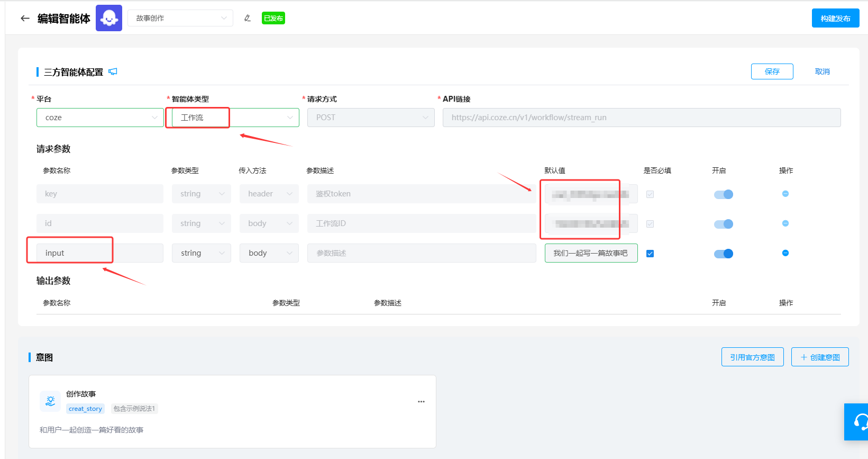The width and height of the screenshot is (868, 459).
Task: Click the 创作故事 intent icon
Action: pos(50,401)
